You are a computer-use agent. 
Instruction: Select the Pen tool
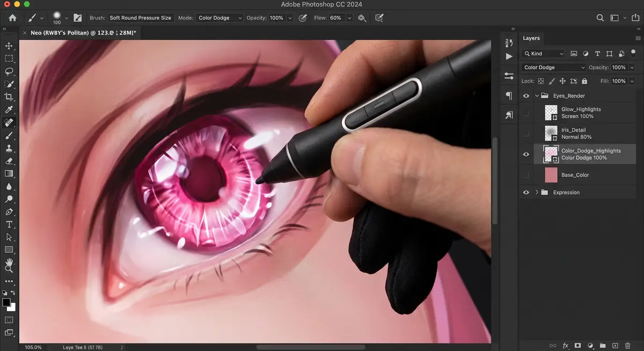(9, 212)
